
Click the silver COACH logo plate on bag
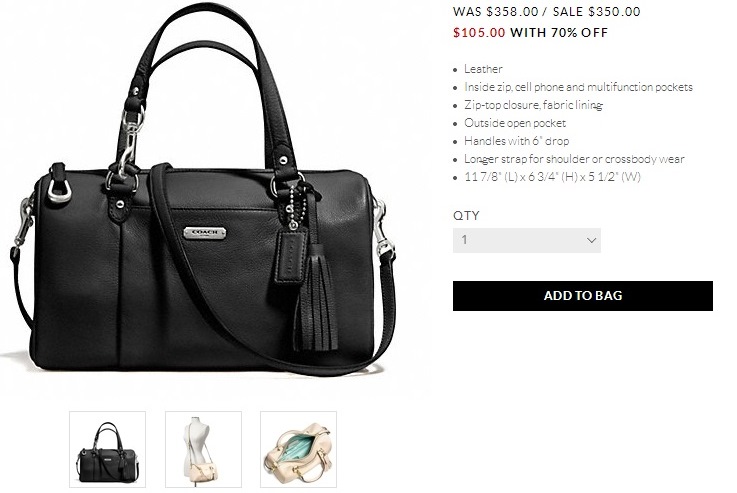204,233
